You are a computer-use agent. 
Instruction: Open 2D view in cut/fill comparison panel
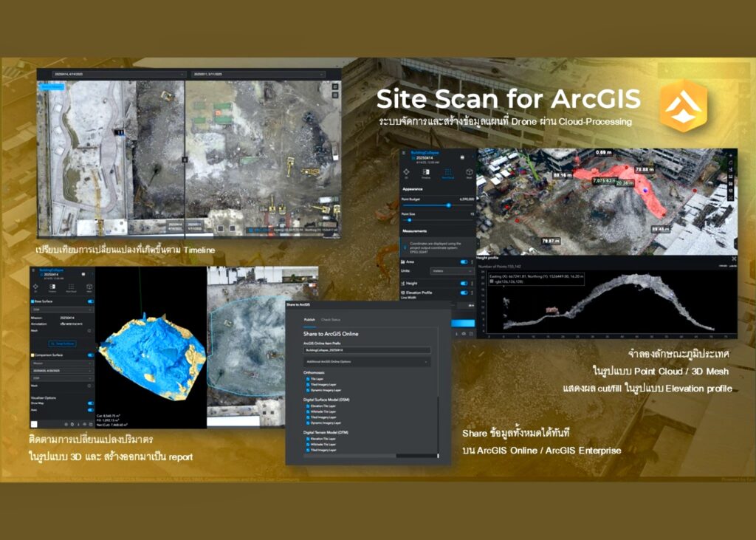point(35,287)
